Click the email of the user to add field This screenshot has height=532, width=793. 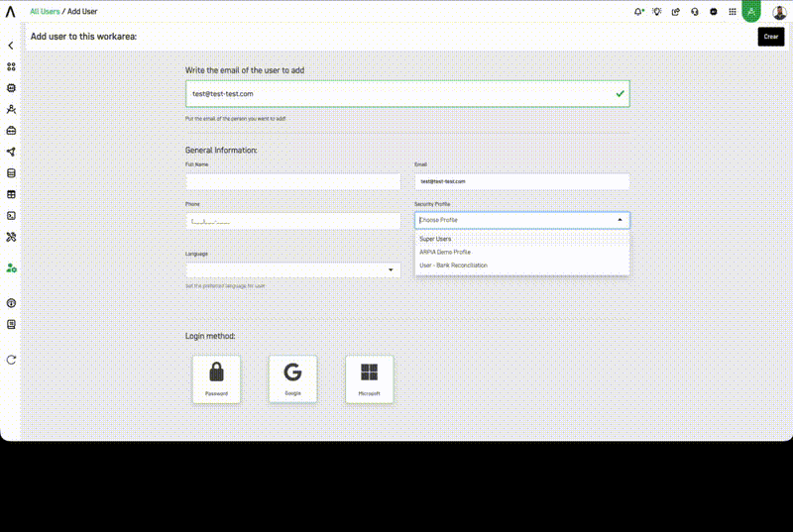[407, 94]
